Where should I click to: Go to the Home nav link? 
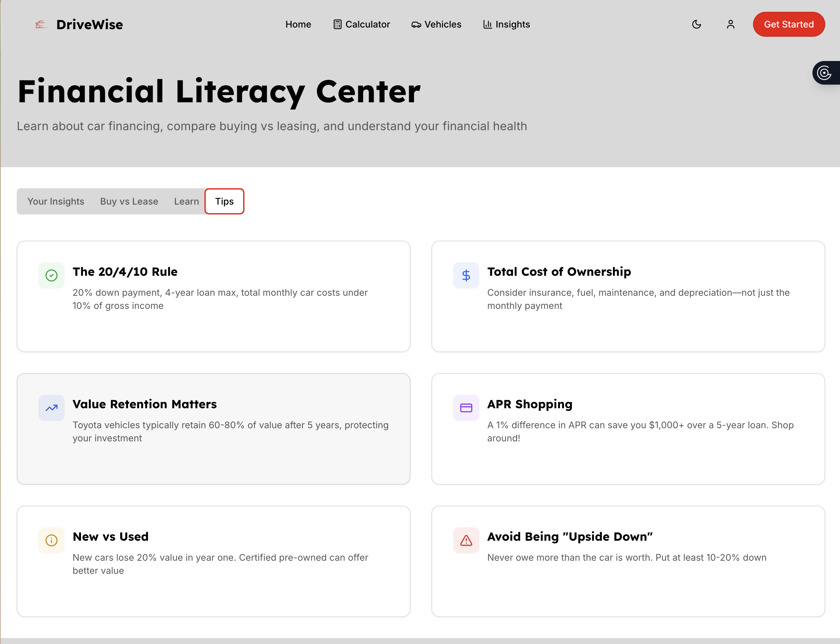(298, 25)
